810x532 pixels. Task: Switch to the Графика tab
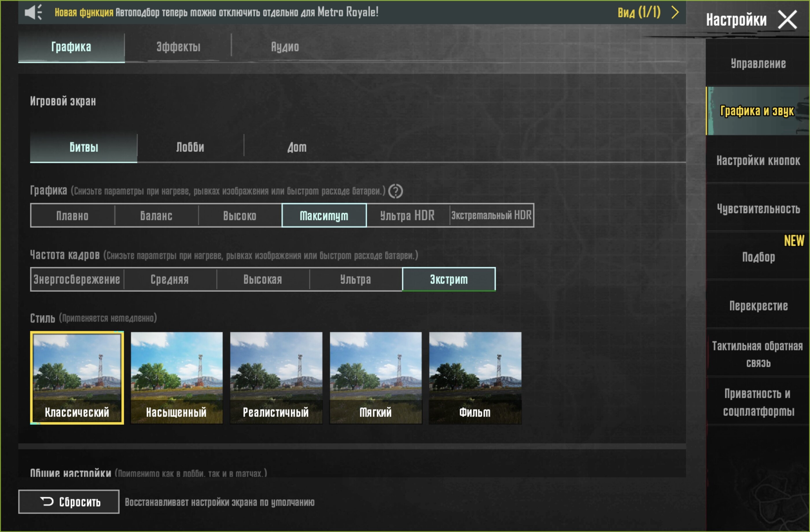tap(71, 47)
